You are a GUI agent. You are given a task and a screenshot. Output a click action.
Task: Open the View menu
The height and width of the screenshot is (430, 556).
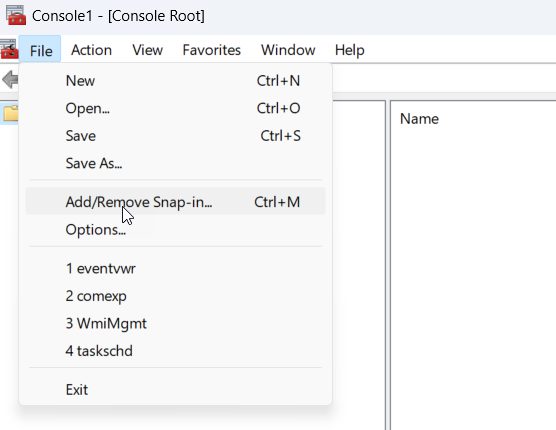148,50
